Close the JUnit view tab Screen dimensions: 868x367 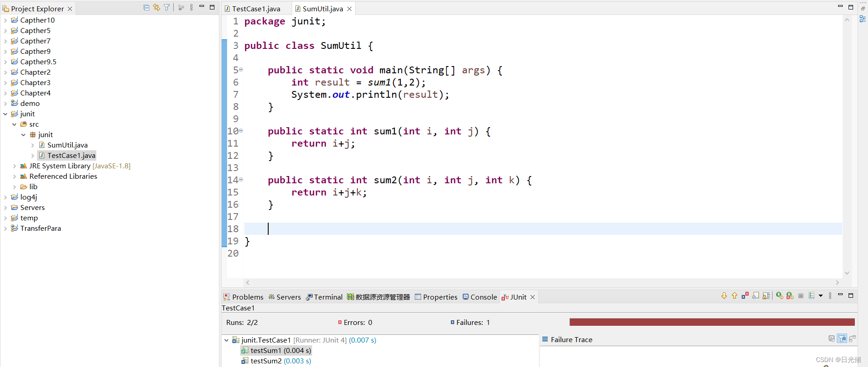click(532, 297)
